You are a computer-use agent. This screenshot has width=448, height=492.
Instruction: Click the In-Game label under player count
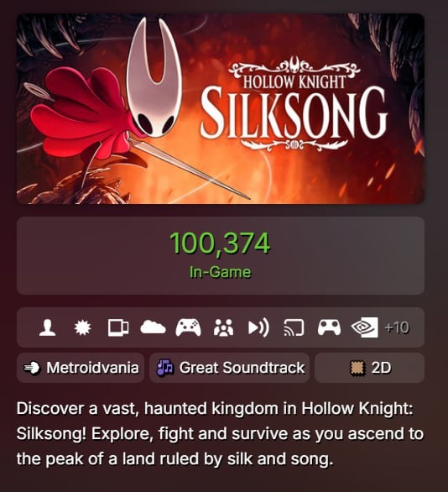tap(220, 272)
